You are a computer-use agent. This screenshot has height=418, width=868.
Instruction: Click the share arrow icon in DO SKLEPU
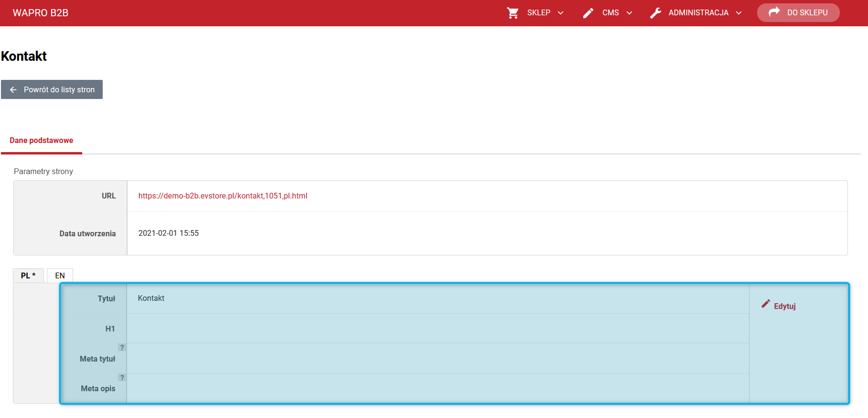click(774, 12)
